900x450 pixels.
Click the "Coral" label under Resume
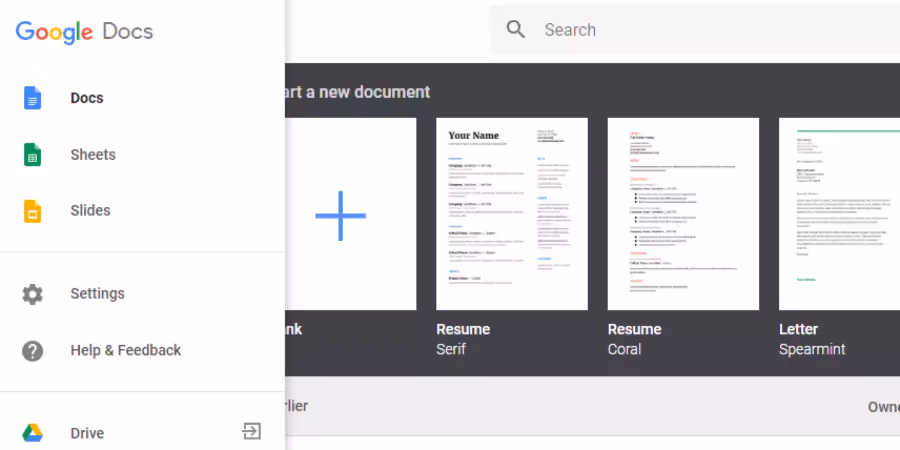pos(624,349)
